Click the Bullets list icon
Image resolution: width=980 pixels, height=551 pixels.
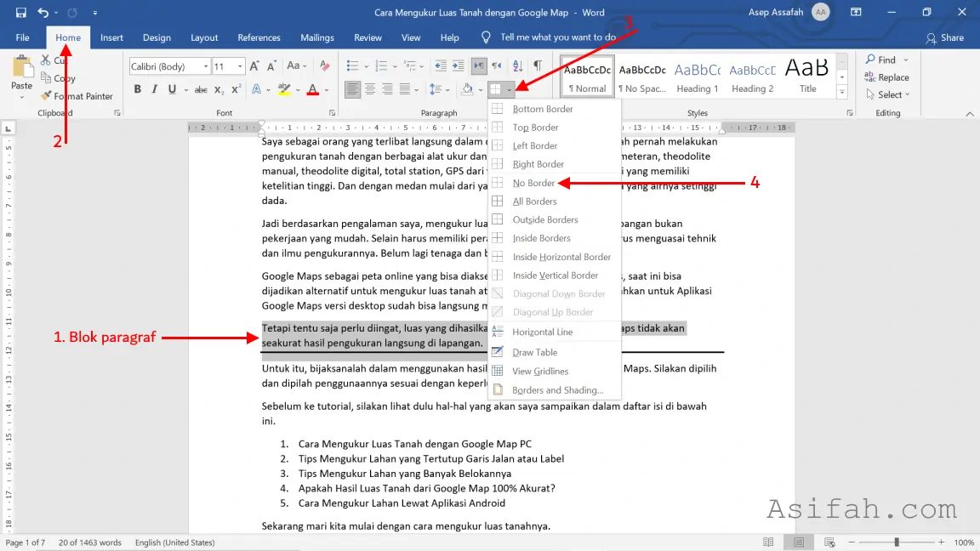pos(352,66)
